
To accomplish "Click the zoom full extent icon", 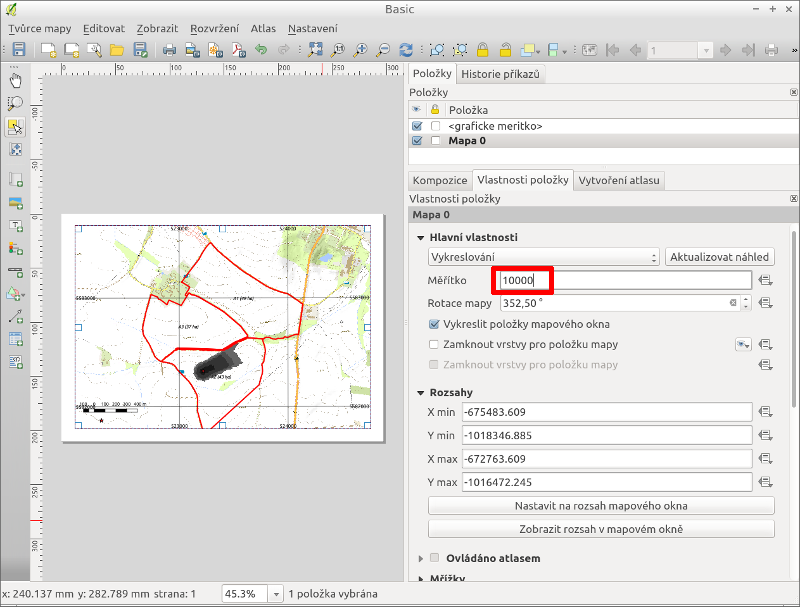I will click(x=316, y=49).
